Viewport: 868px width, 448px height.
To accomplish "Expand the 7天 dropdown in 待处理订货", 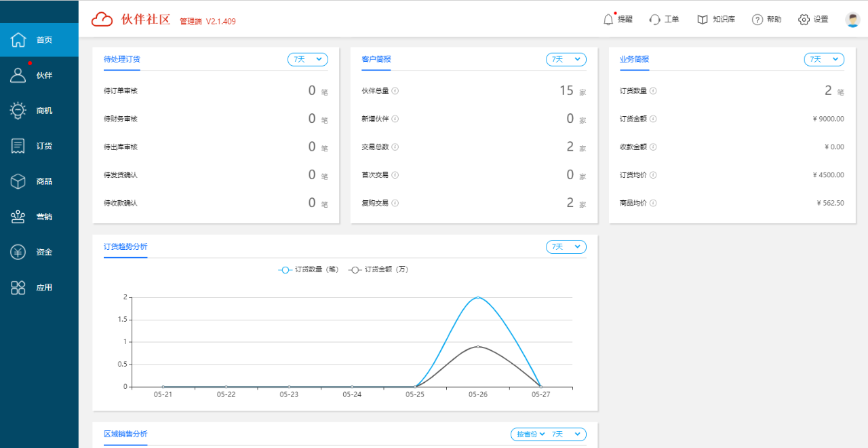I will 308,60.
